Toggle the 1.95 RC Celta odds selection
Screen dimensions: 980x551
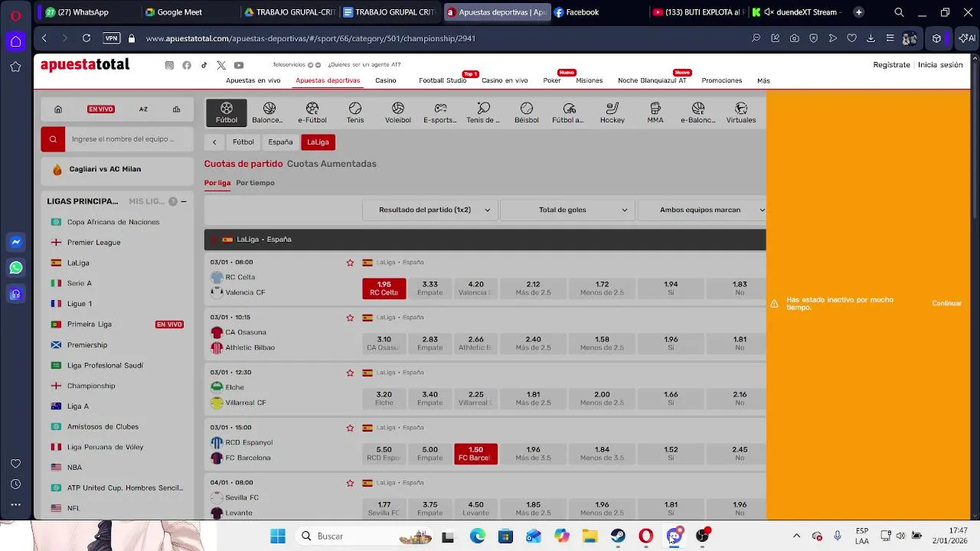[384, 289]
